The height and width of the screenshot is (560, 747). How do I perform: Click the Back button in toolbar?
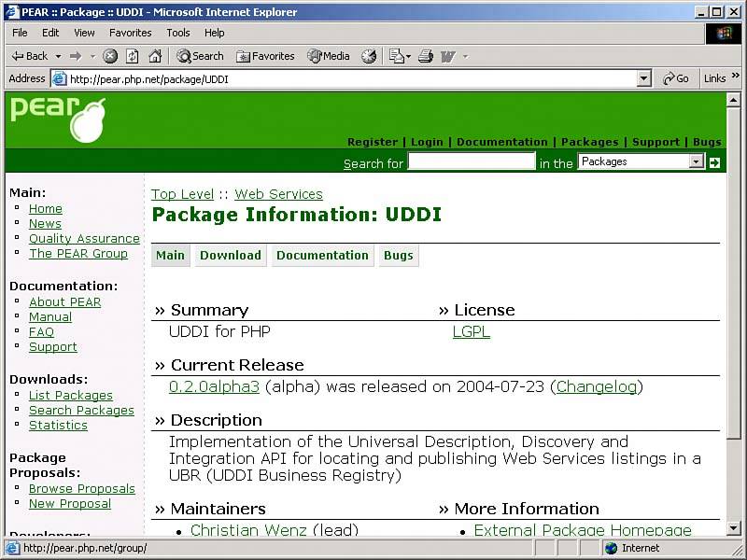click(30, 56)
